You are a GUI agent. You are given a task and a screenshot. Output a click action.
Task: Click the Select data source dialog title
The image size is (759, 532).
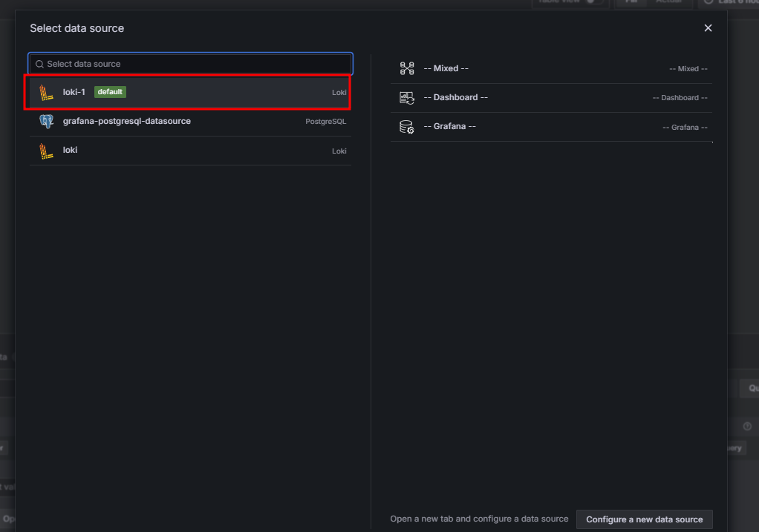click(77, 28)
